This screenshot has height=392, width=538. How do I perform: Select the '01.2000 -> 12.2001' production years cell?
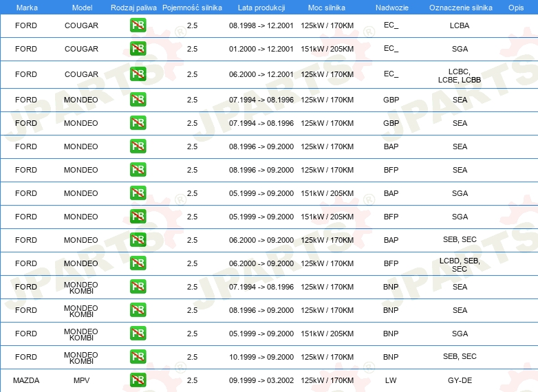(x=261, y=49)
